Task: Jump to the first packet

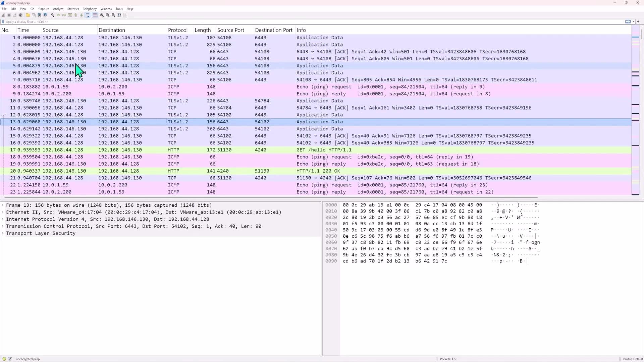Action: [x=76, y=15]
